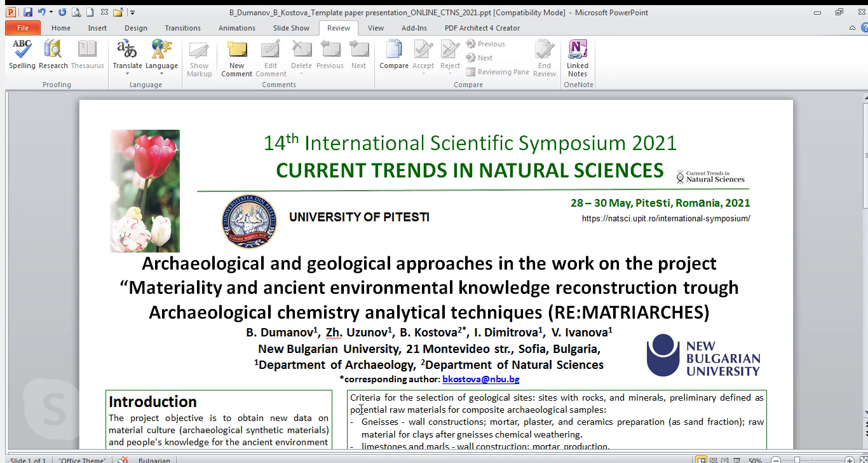868x463 pixels.
Task: Start Slide Show from status bar
Action: pos(736,460)
